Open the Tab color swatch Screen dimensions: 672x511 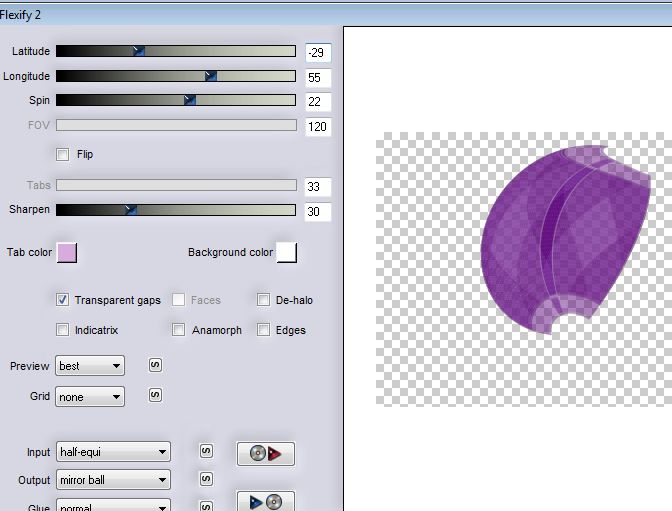[x=67, y=252]
